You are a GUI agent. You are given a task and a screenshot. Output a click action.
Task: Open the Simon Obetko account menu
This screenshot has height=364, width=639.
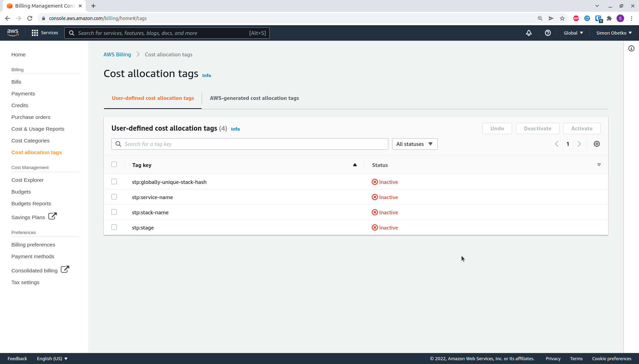[614, 33]
